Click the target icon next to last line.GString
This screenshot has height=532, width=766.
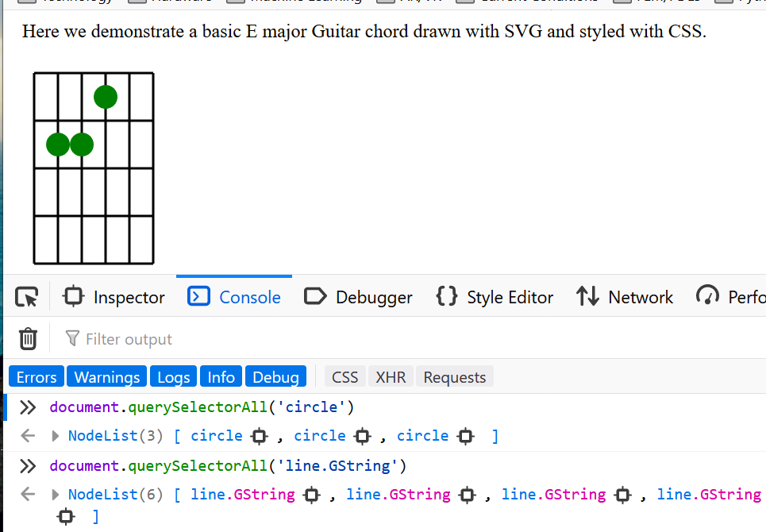coord(65,516)
